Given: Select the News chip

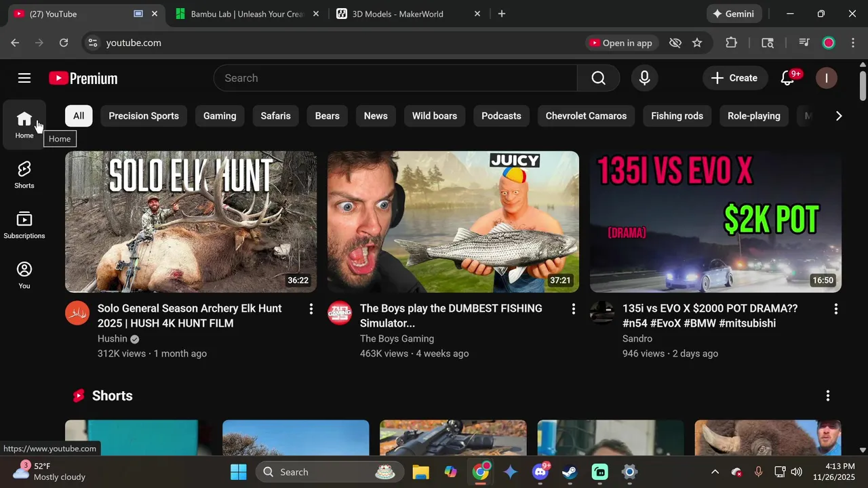Looking at the screenshot, I should (x=376, y=116).
